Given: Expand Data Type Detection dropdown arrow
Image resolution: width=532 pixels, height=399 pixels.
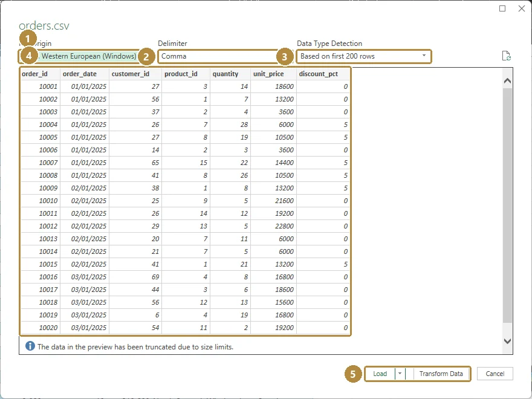Looking at the screenshot, I should click(424, 56).
